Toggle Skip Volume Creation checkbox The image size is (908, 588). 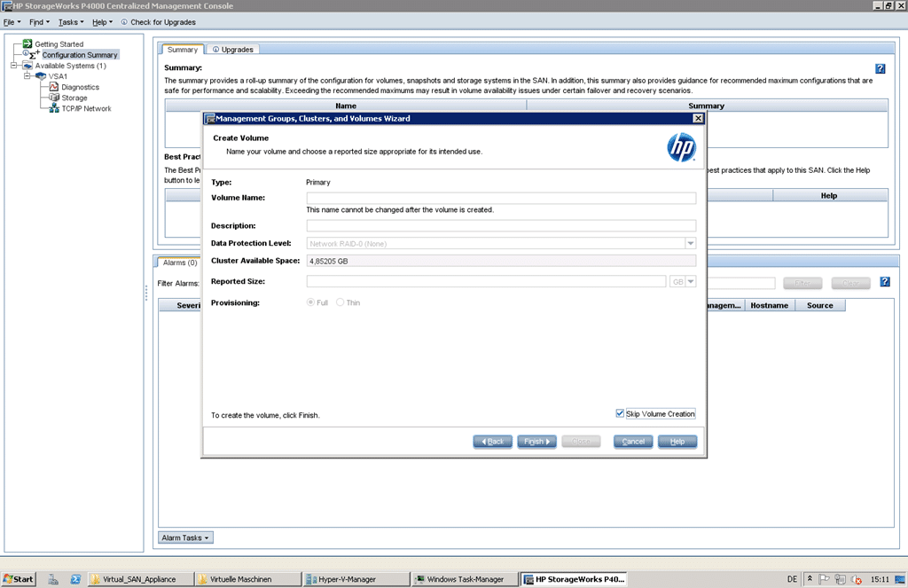pos(620,413)
